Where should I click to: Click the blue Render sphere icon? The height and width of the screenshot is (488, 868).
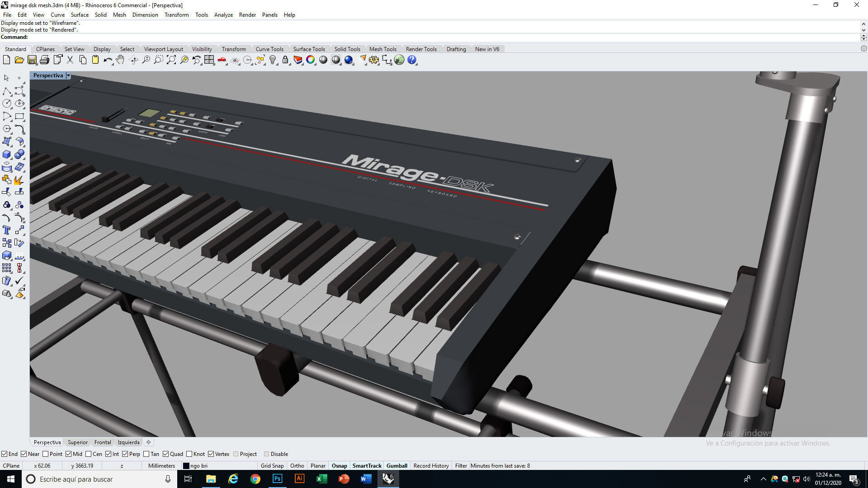point(349,60)
